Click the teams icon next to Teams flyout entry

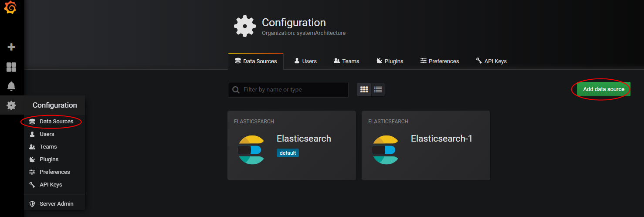pos(32,147)
